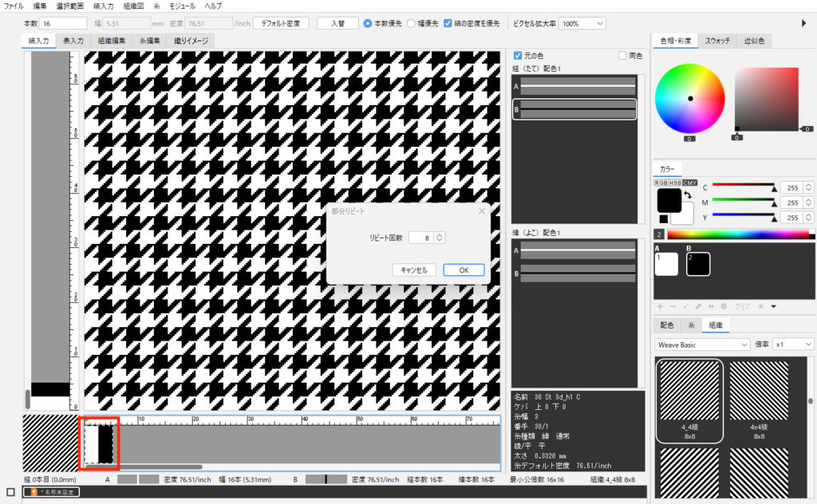Select the 幅優先 radio button
The image size is (817, 504).
(x=412, y=24)
